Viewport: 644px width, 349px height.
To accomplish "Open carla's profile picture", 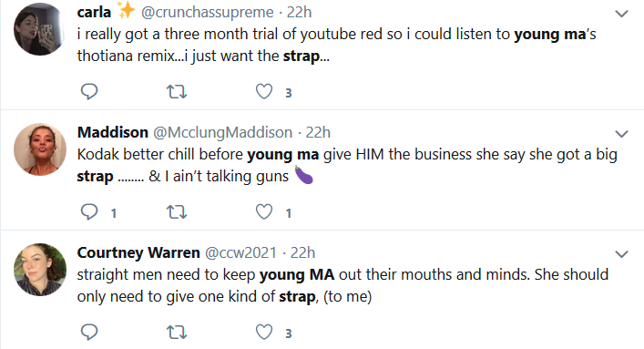I will 40,29.
